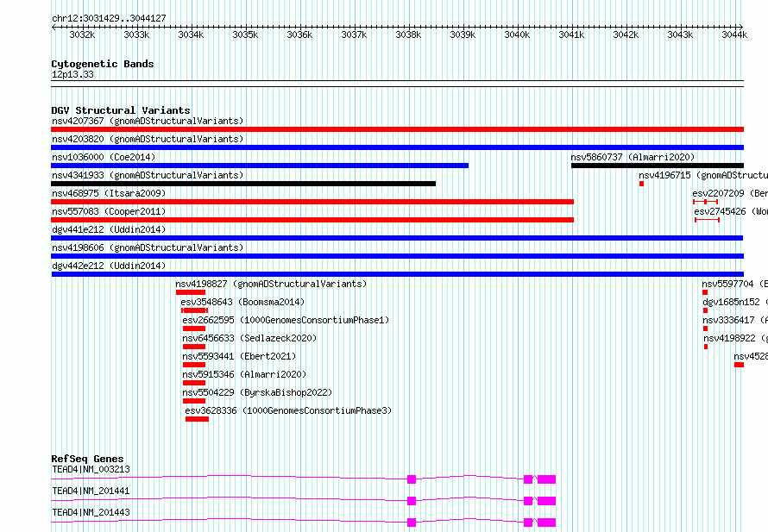
Task: Open the nsv1036000 (Coe2014) label
Action: click(x=104, y=157)
